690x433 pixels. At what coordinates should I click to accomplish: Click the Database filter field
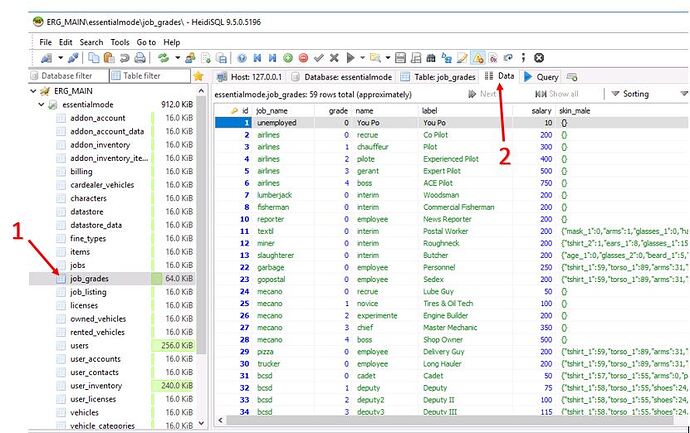click(68, 76)
